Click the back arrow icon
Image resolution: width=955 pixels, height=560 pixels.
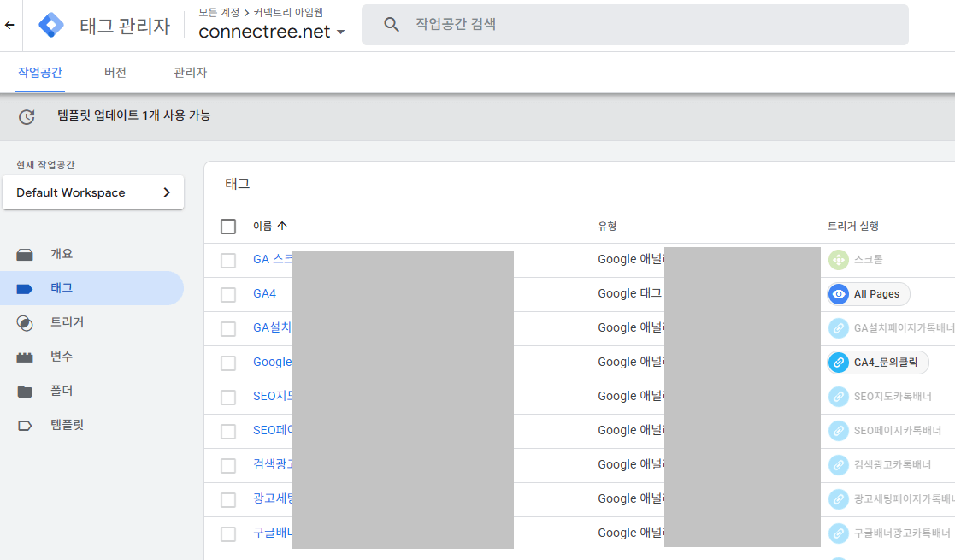[x=9, y=25]
